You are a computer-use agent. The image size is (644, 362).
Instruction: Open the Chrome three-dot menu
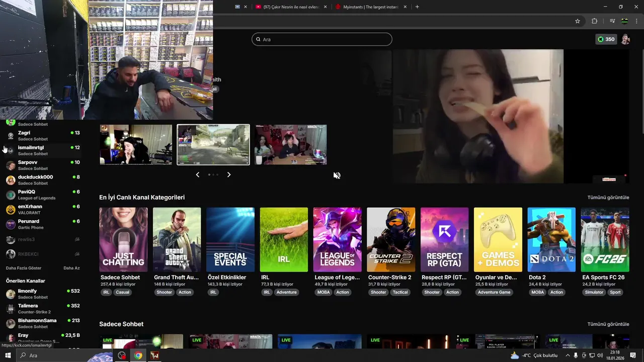pyautogui.click(x=637, y=21)
